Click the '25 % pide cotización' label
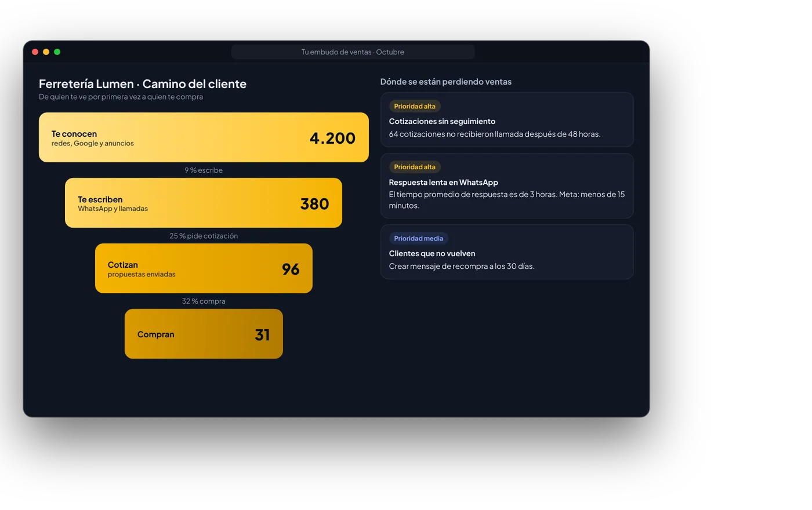The height and width of the screenshot is (510, 812). coord(204,236)
